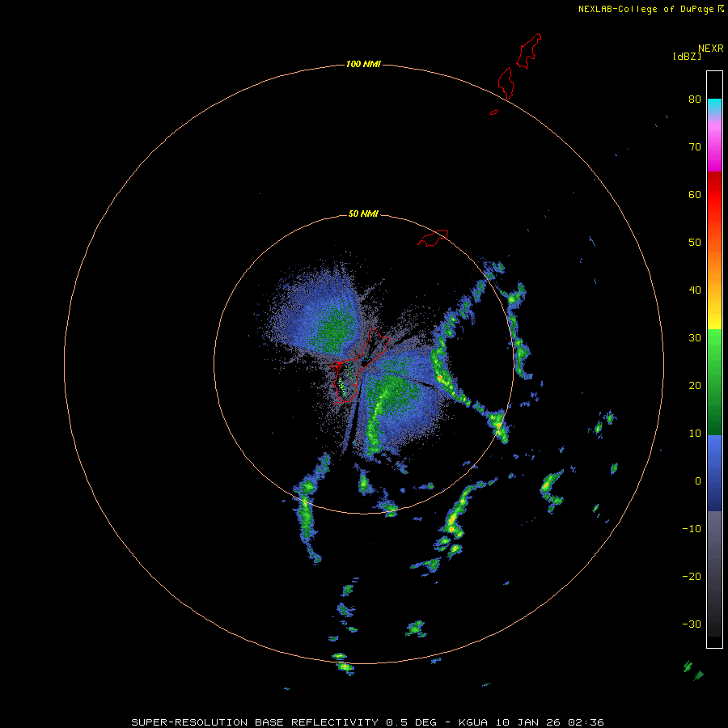728x728 pixels.
Task: Click the NEXLAB-College of DuPage label
Action: 651,9
